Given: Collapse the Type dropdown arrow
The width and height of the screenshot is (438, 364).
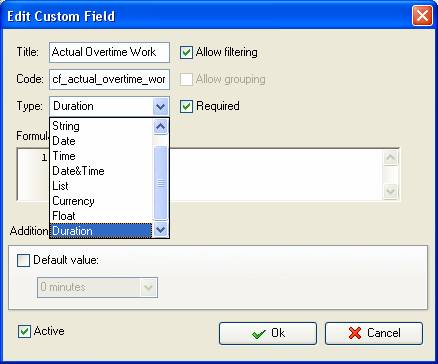Looking at the screenshot, I should 160,107.
